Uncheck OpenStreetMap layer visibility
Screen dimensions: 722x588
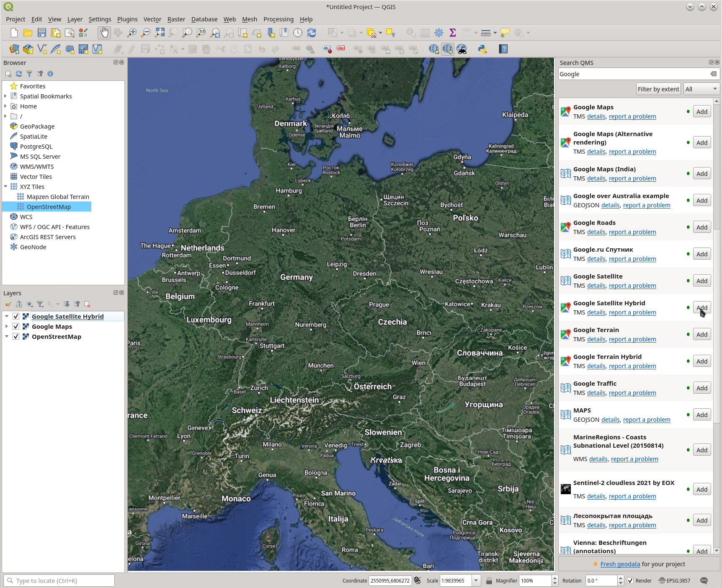16,336
